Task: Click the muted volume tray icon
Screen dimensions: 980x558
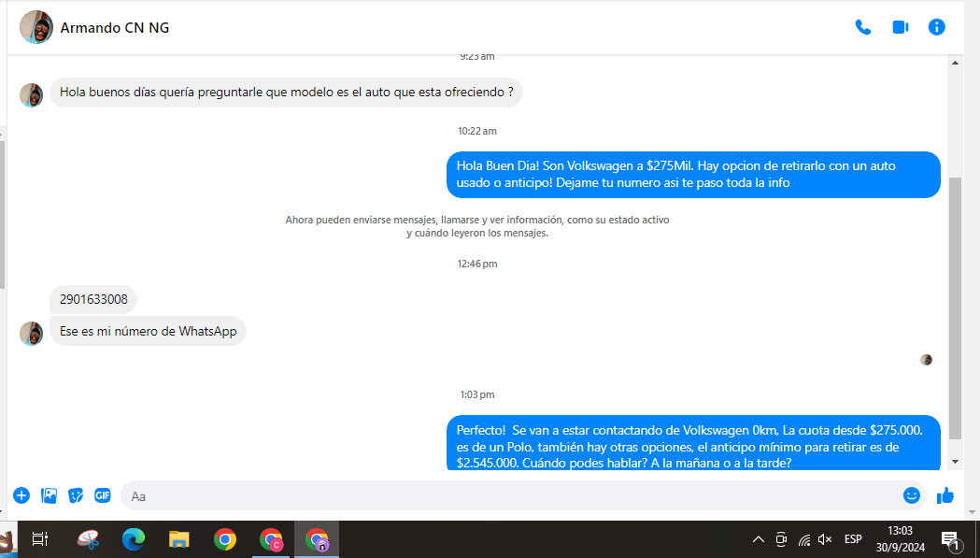Action: 825,539
